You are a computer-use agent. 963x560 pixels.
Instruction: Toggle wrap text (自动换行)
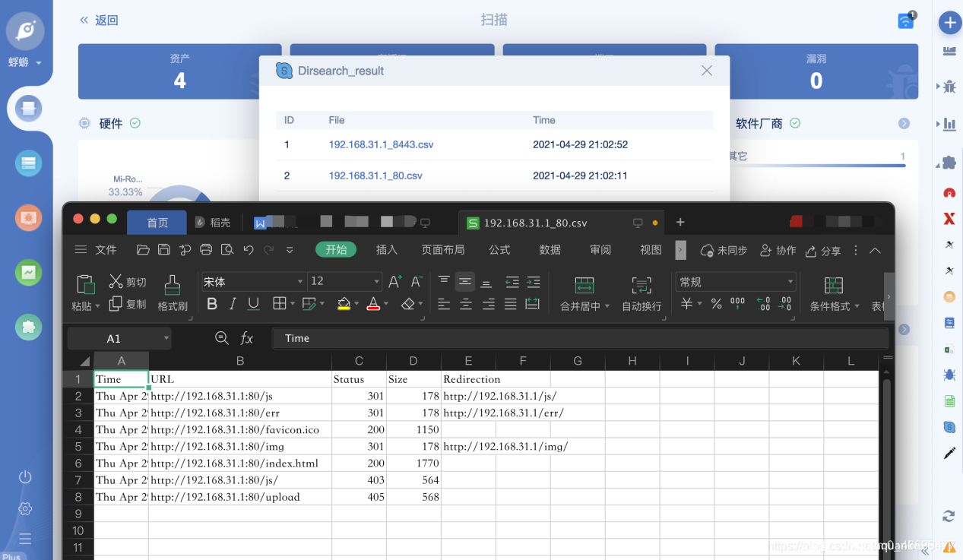(x=641, y=293)
